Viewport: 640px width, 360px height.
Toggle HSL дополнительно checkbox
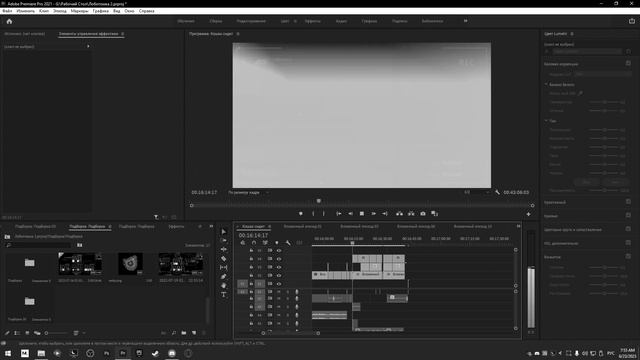(628, 242)
